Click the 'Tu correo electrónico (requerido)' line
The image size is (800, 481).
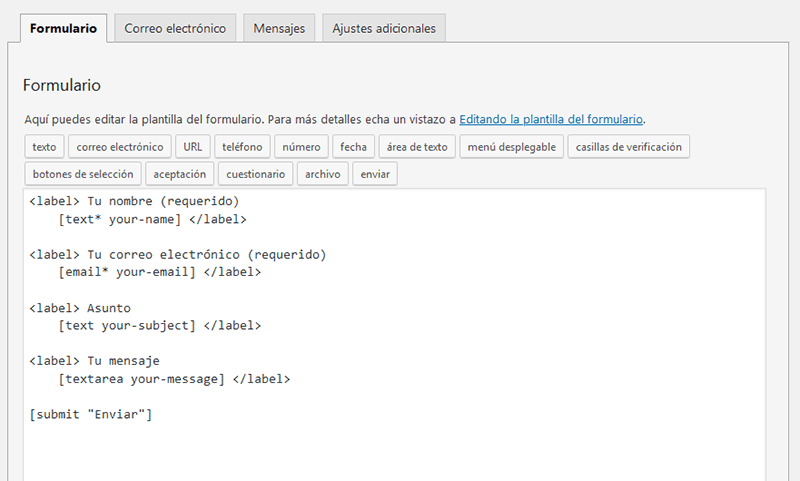(x=178, y=255)
